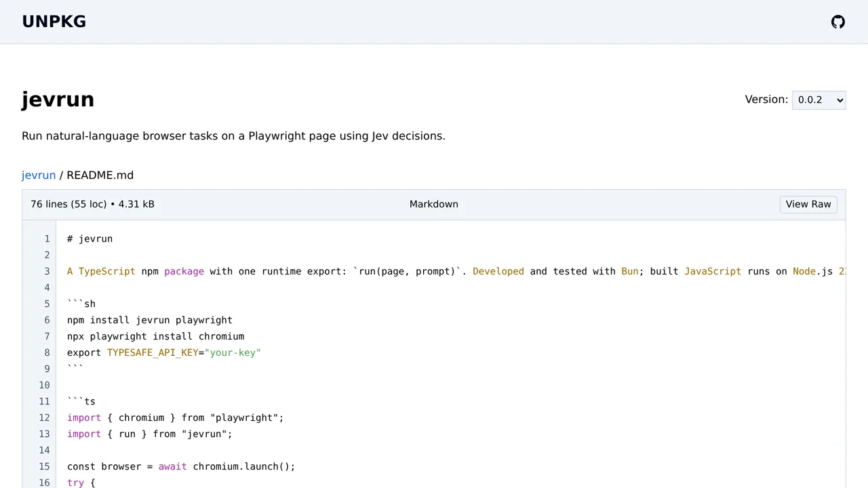Select line number 16
The image size is (868, 488).
coord(45,483)
